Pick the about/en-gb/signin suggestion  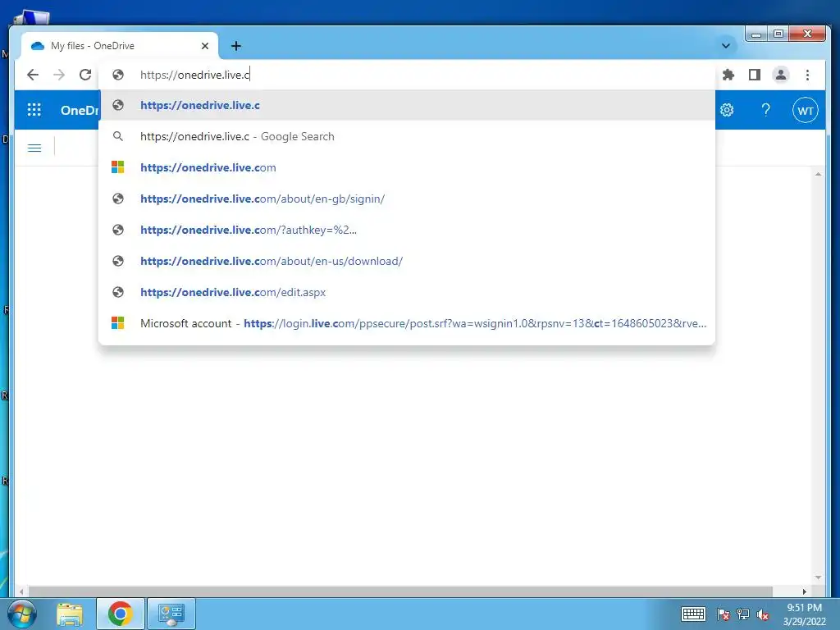pyautogui.click(x=408, y=199)
